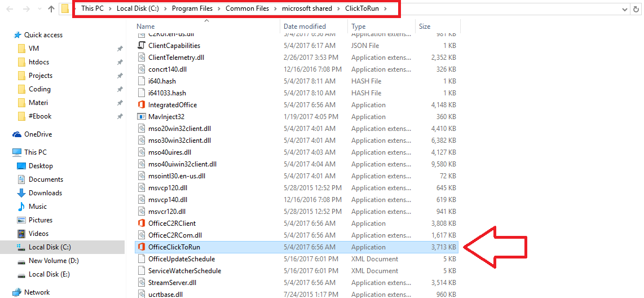Select 'ClickToRun' breadcrumb segment
The width and height of the screenshot is (644, 298).
(361, 8)
